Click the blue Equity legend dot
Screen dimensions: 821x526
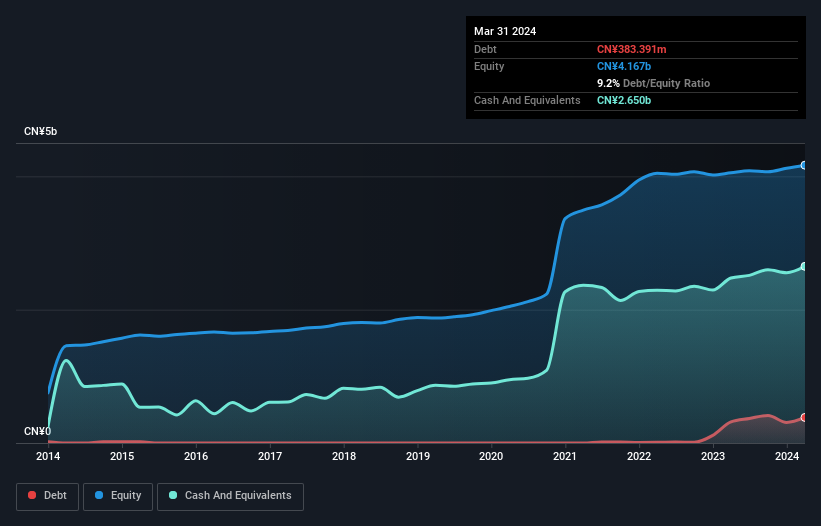(101, 495)
